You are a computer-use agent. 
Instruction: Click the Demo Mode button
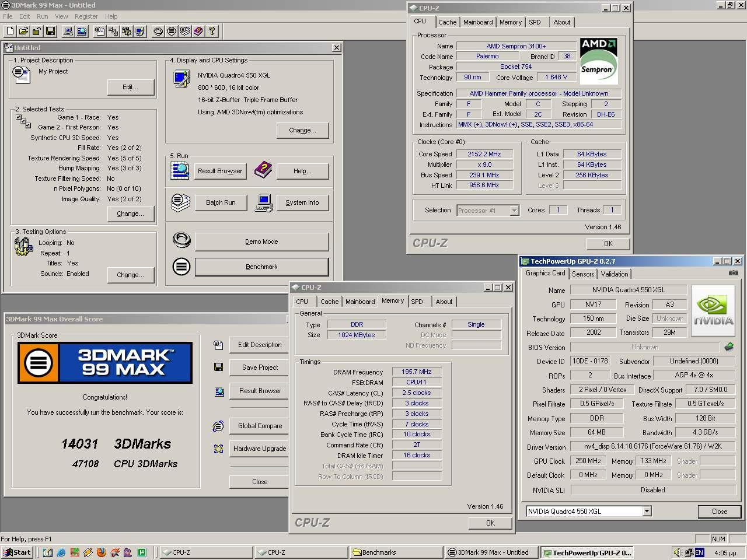pyautogui.click(x=261, y=242)
